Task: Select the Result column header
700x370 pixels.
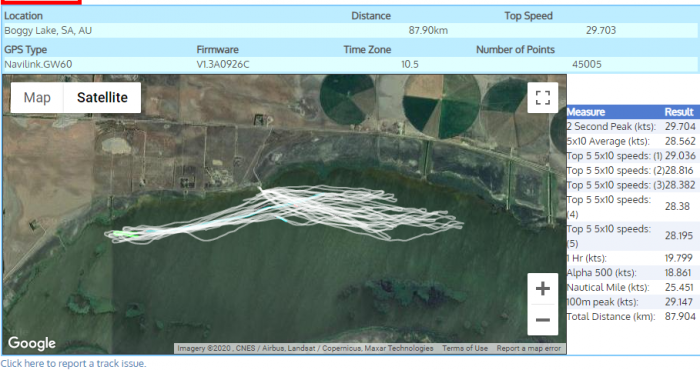Action: coord(679,112)
